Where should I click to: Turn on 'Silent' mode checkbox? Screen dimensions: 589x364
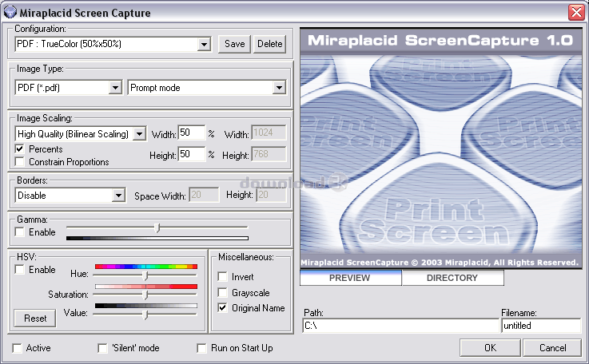102,348
